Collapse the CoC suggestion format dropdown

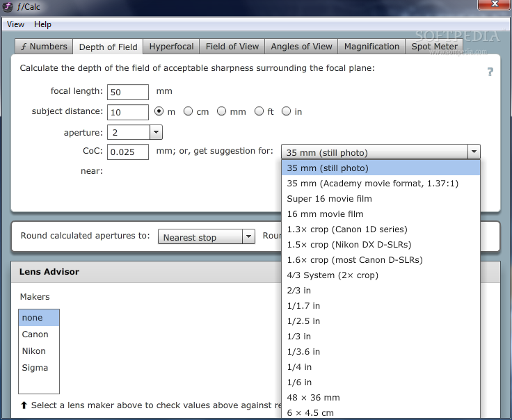point(474,152)
